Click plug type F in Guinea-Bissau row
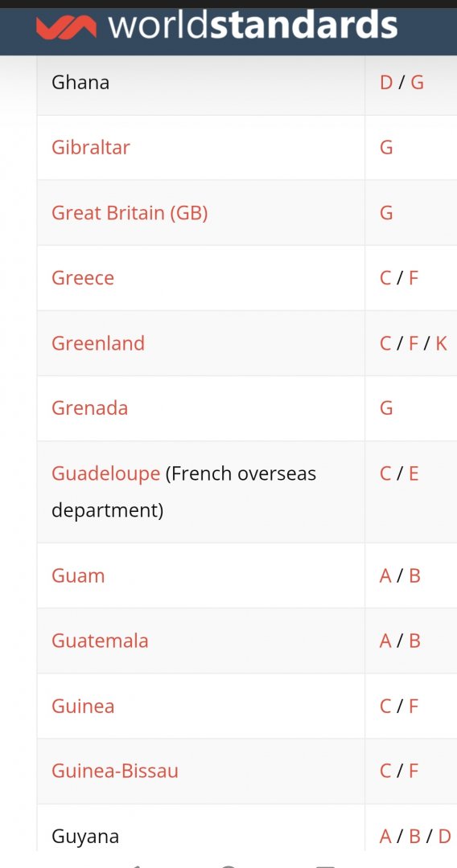 coord(414,771)
